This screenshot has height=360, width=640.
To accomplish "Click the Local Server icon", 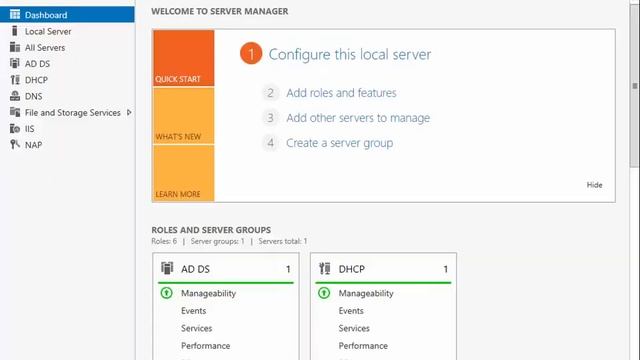I will (x=15, y=31).
